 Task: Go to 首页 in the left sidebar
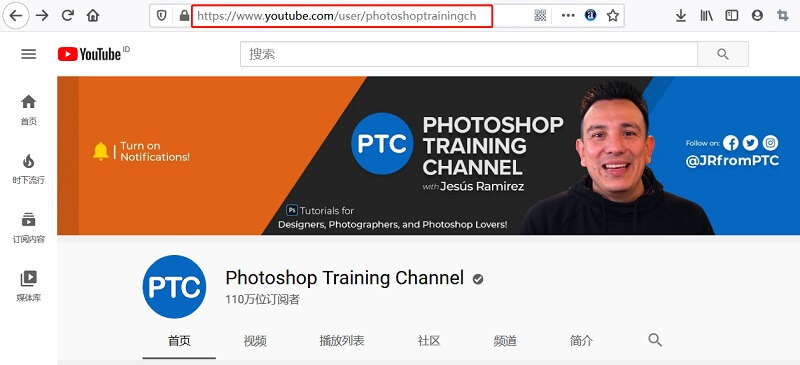29,110
